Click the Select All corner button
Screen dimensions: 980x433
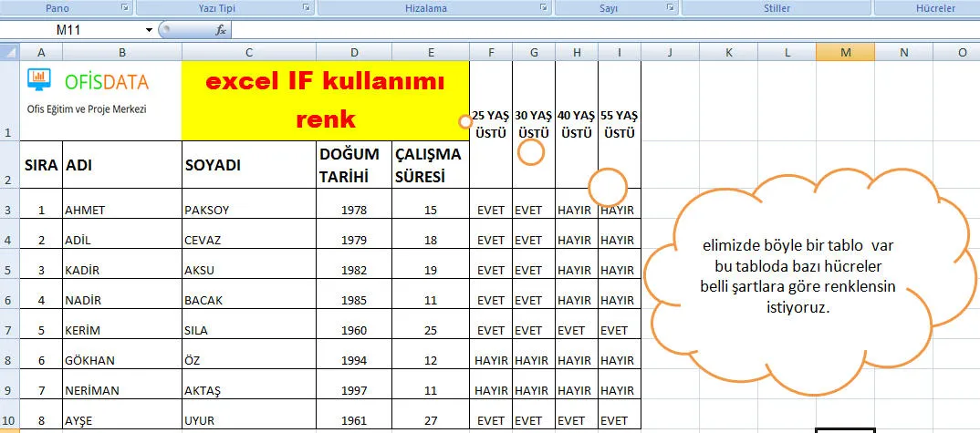tap(9, 53)
